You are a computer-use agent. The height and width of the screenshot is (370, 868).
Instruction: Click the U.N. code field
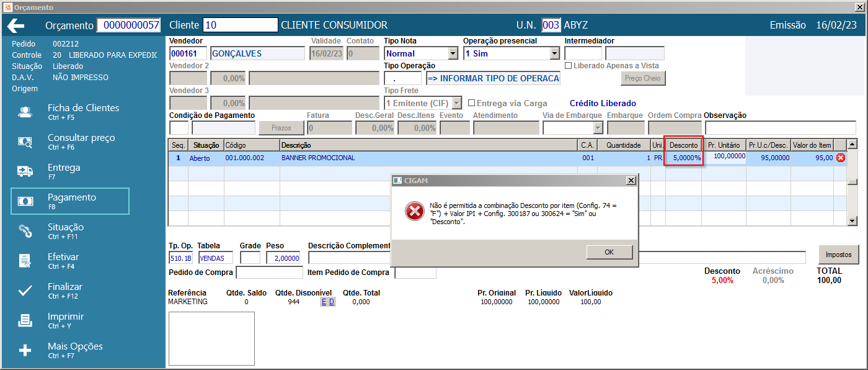(x=551, y=25)
